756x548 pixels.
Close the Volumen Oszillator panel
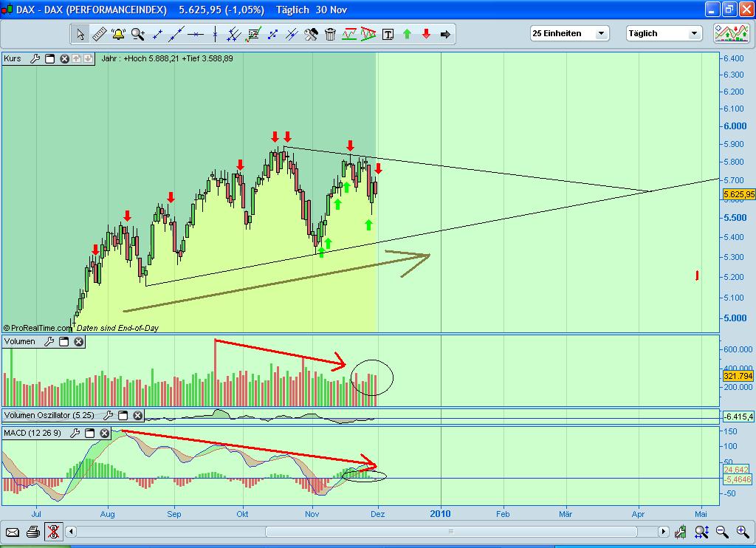(x=137, y=415)
